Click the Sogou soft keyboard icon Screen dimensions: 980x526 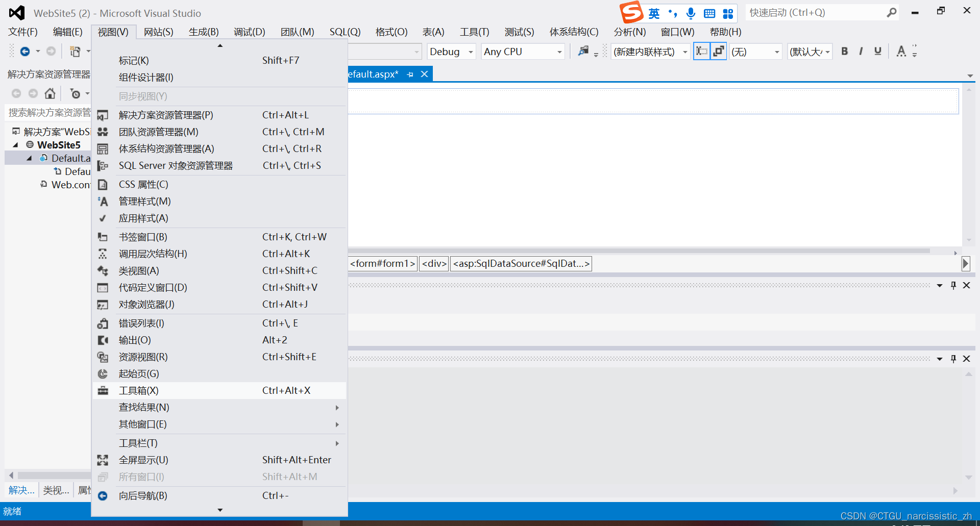(709, 13)
